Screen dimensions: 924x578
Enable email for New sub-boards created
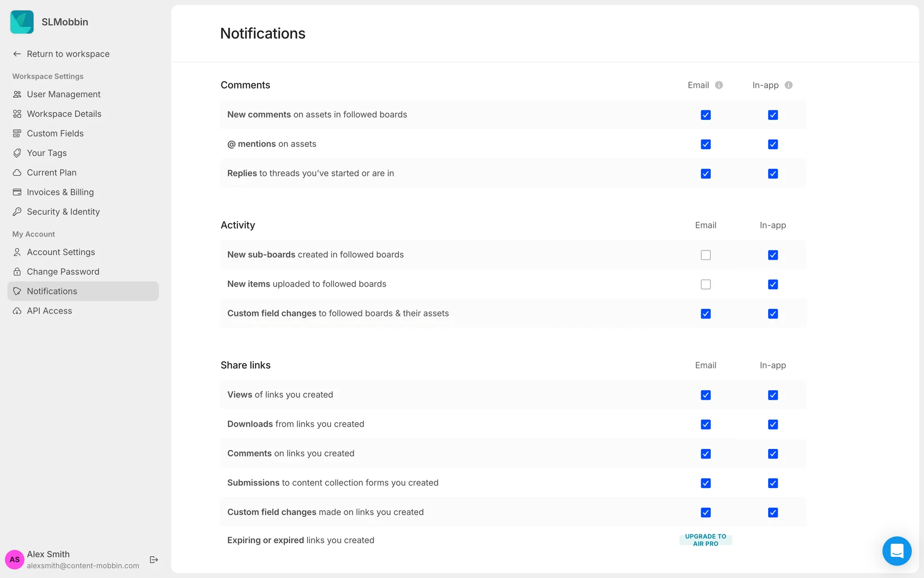point(706,255)
